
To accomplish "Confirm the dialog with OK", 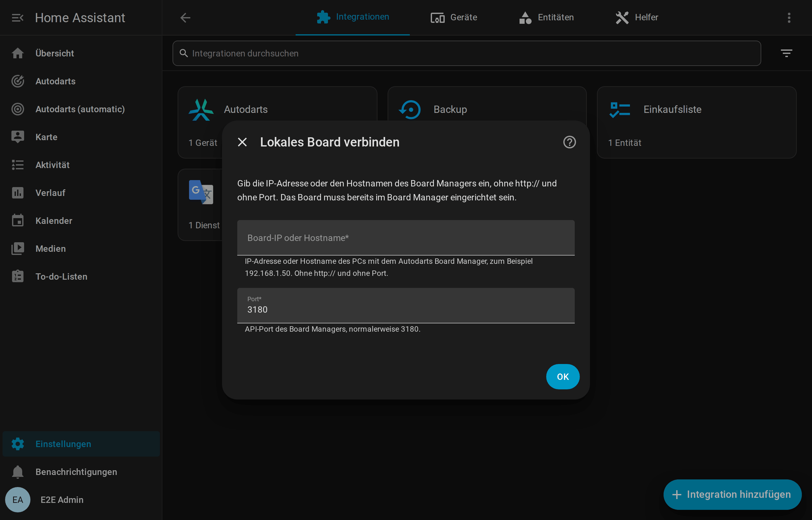I will pos(563,376).
